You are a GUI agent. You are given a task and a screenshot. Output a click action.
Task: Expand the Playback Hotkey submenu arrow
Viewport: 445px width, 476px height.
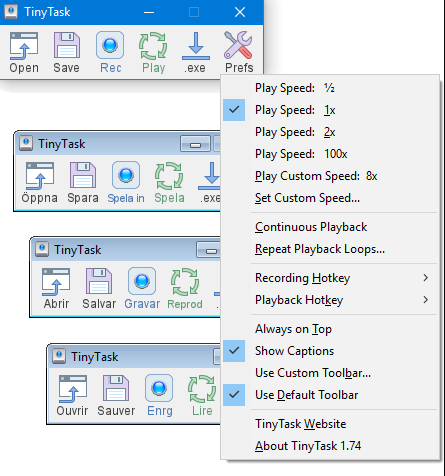[426, 300]
